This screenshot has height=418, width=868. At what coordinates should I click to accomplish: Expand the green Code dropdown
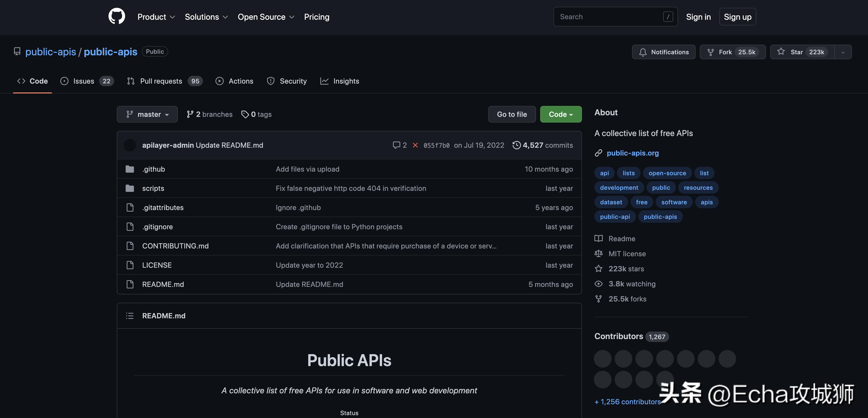[561, 114]
